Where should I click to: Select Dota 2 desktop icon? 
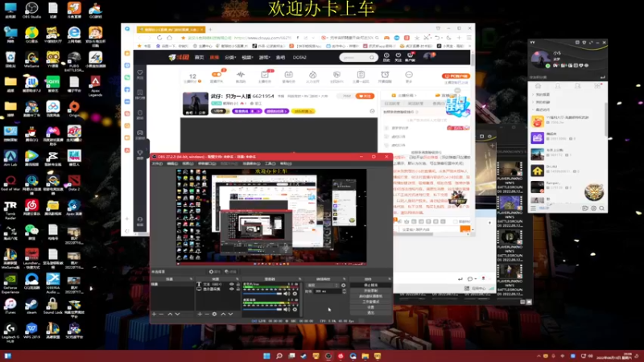point(74,183)
